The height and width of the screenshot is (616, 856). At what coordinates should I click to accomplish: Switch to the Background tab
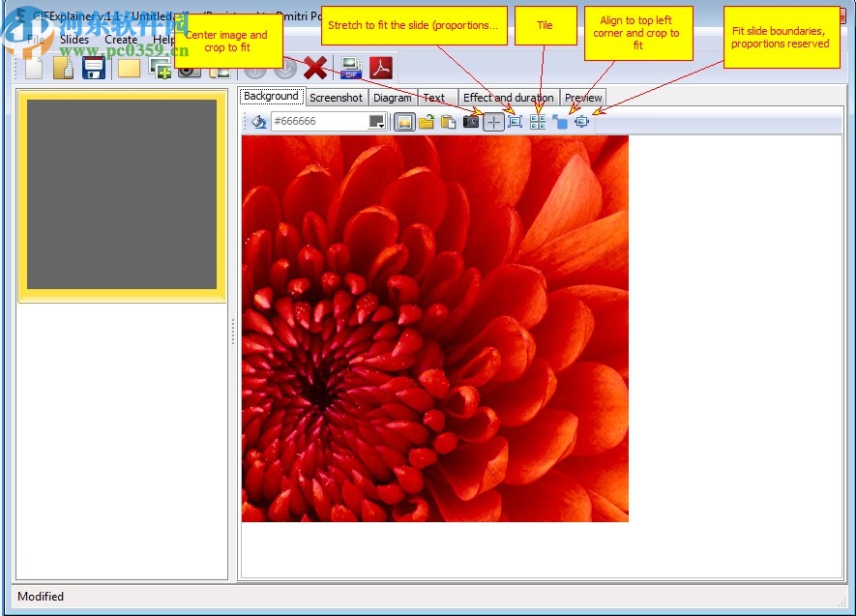(272, 96)
